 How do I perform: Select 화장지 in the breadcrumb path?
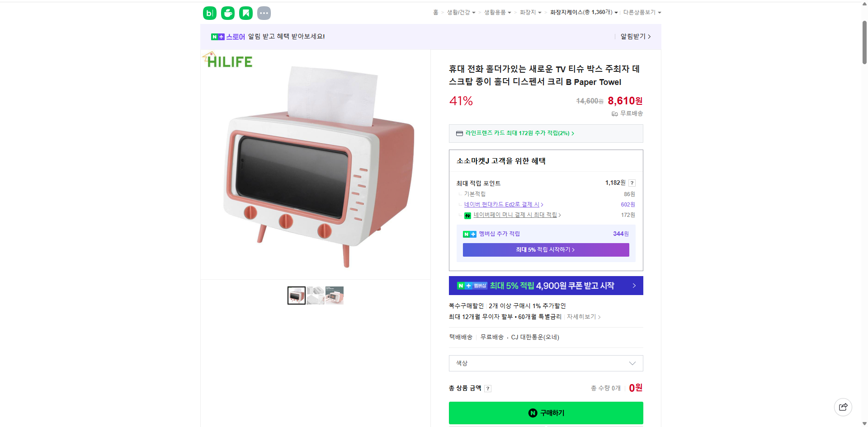click(x=528, y=12)
